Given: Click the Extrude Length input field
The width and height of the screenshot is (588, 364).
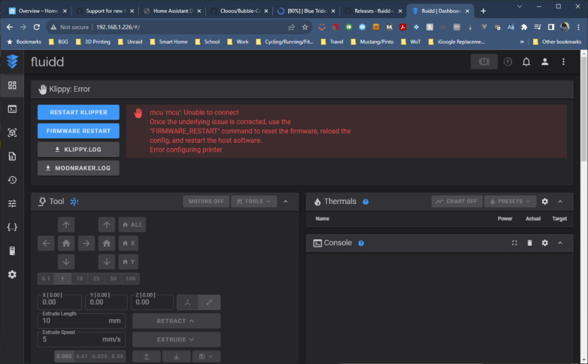Looking at the screenshot, I should [81, 321].
